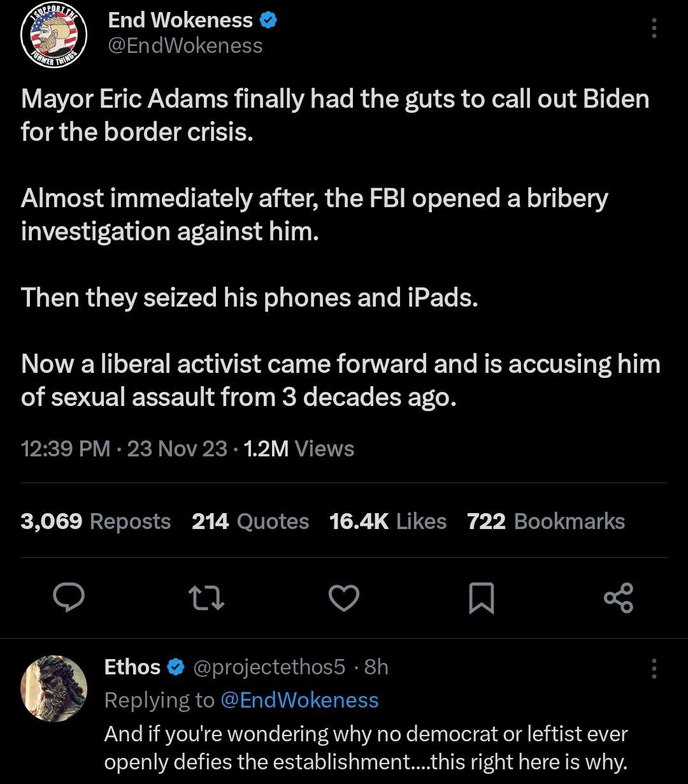Like the End Wokeness tweet

[344, 598]
